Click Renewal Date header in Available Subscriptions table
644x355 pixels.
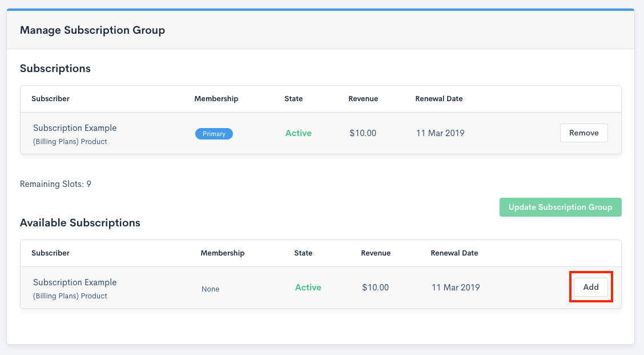454,253
